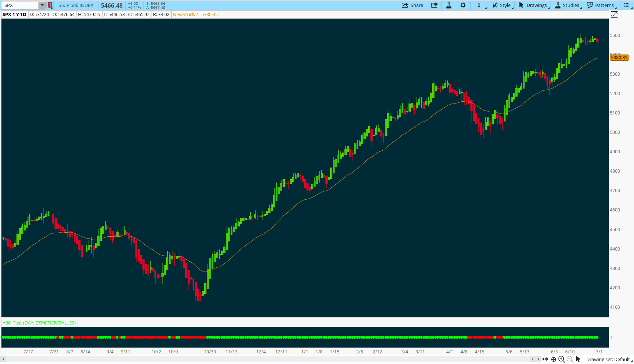Click the lower study axis value 1
This screenshot has width=634, height=364.
coord(611,338)
